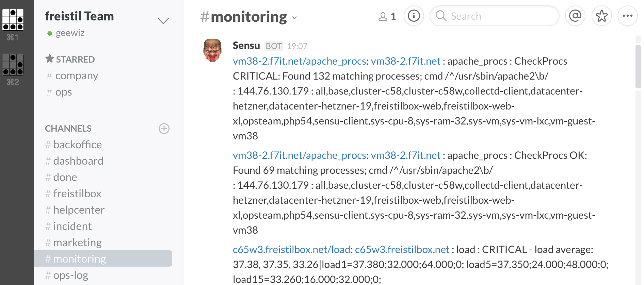Open the c65w3.freistilbox.net/load link

(291, 250)
